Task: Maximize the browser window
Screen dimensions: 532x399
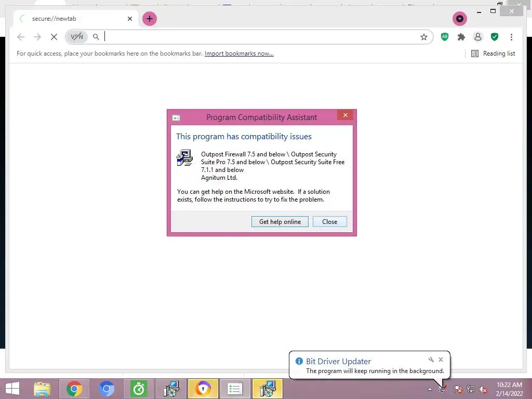Action: pos(493,11)
